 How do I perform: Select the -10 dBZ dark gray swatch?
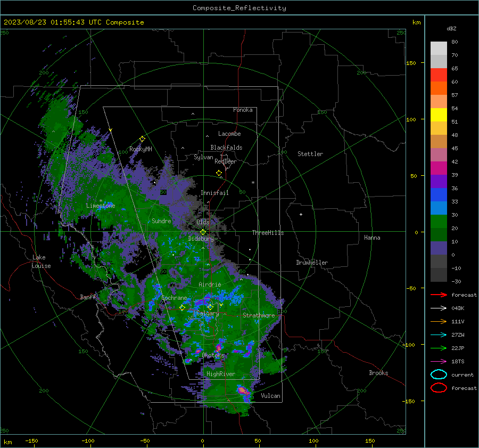[439, 275]
